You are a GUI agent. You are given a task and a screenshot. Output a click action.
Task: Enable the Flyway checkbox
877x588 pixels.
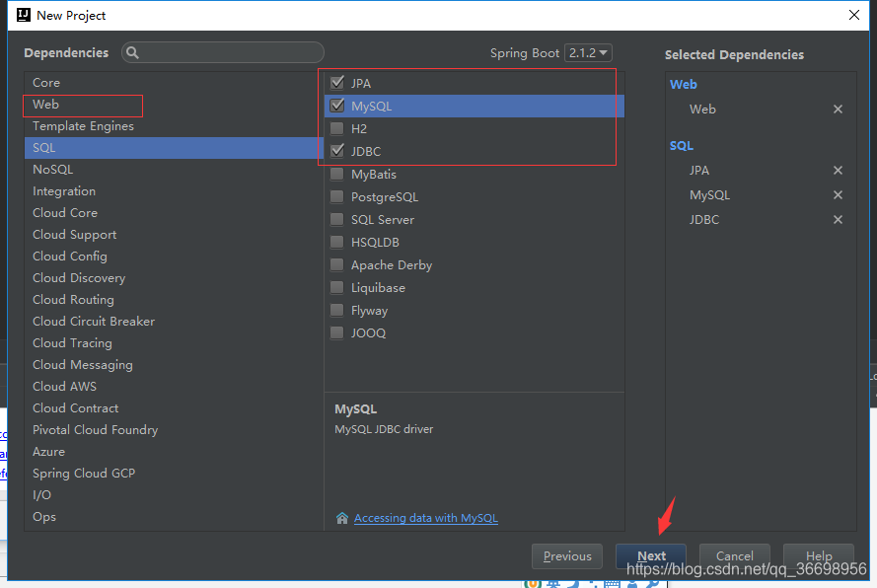[x=337, y=310]
